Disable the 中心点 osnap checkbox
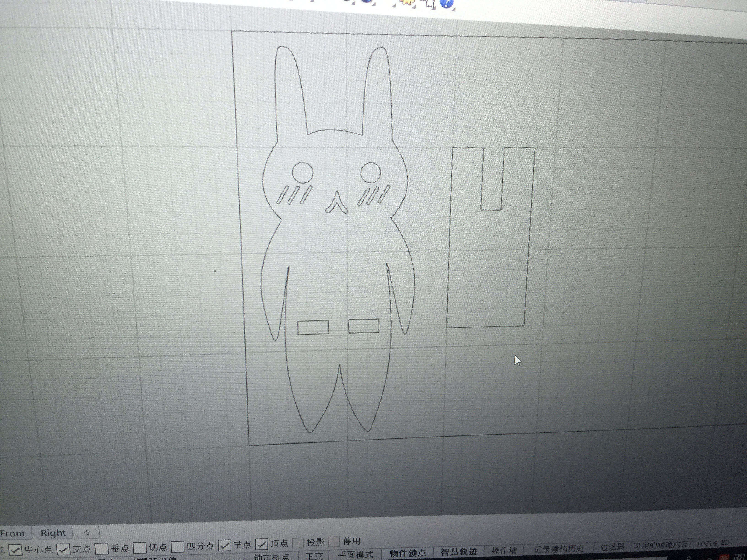The height and width of the screenshot is (560, 747). tap(15, 550)
